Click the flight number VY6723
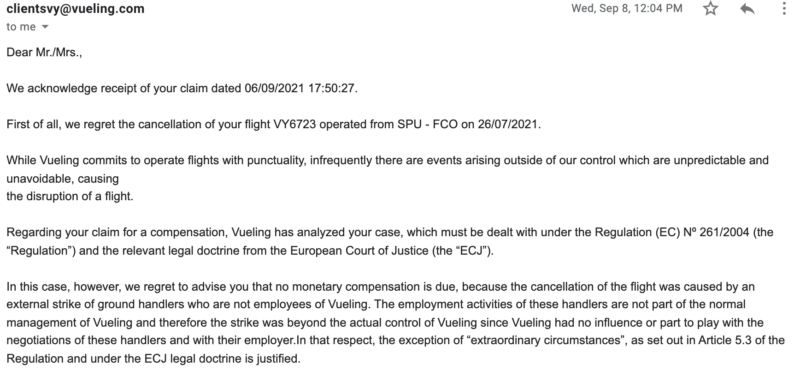The image size is (800, 382). [296, 124]
